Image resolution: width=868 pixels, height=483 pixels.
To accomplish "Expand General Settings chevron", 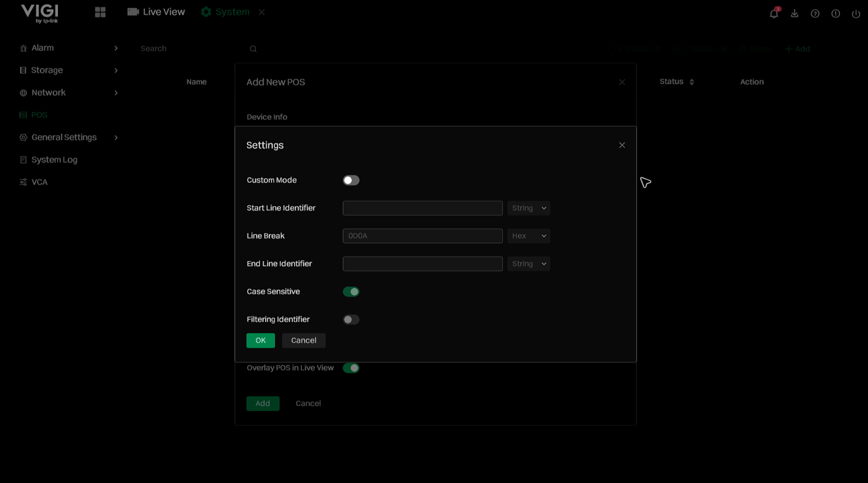I will 116,137.
